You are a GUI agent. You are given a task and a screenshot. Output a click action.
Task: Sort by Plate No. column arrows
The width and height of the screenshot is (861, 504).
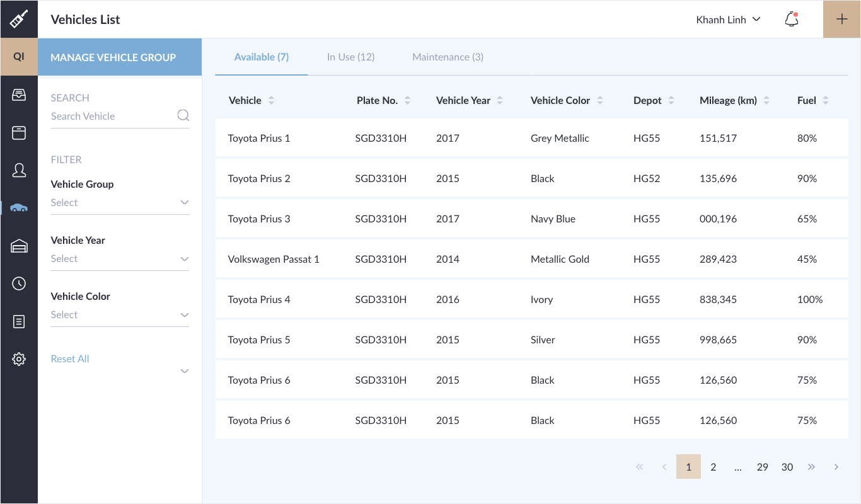[x=408, y=100]
